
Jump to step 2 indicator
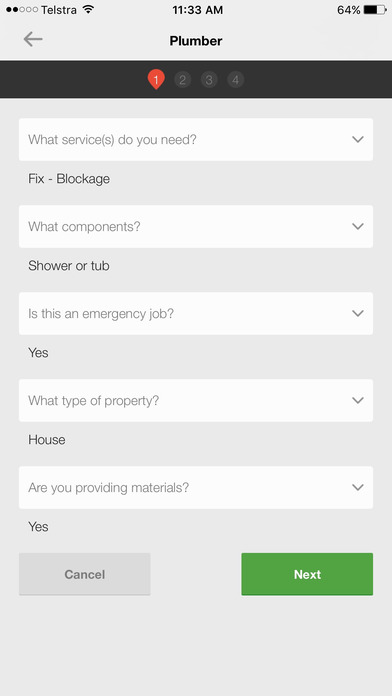[182, 80]
